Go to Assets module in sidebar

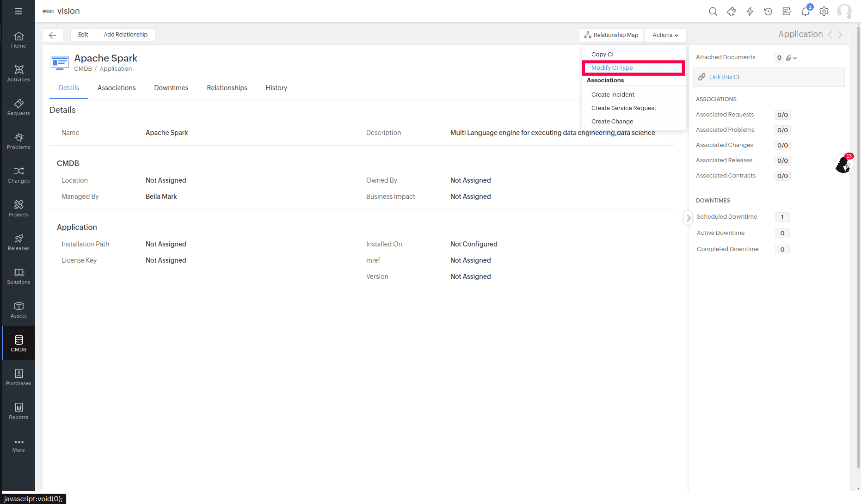pyautogui.click(x=18, y=310)
